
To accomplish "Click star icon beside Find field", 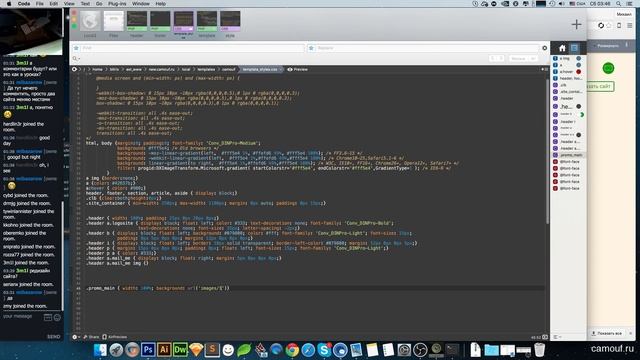I will (76, 48).
